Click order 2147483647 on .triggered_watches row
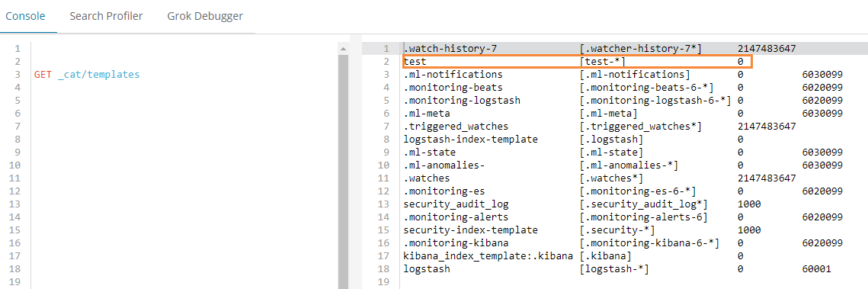 (767, 127)
